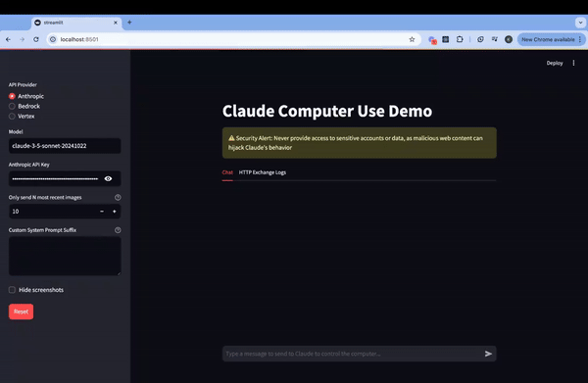Viewport: 588px width, 383px height.
Task: Open the extension icon with red badge
Action: [x=432, y=40]
